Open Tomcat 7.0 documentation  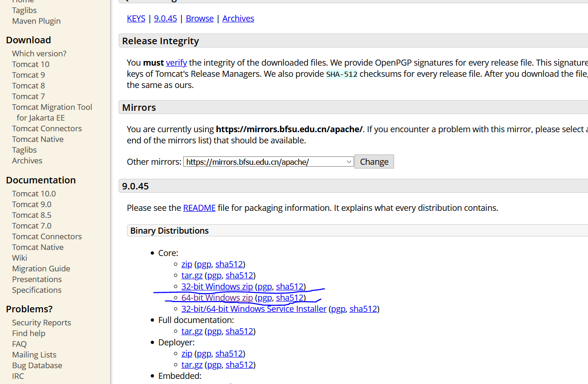(x=32, y=226)
